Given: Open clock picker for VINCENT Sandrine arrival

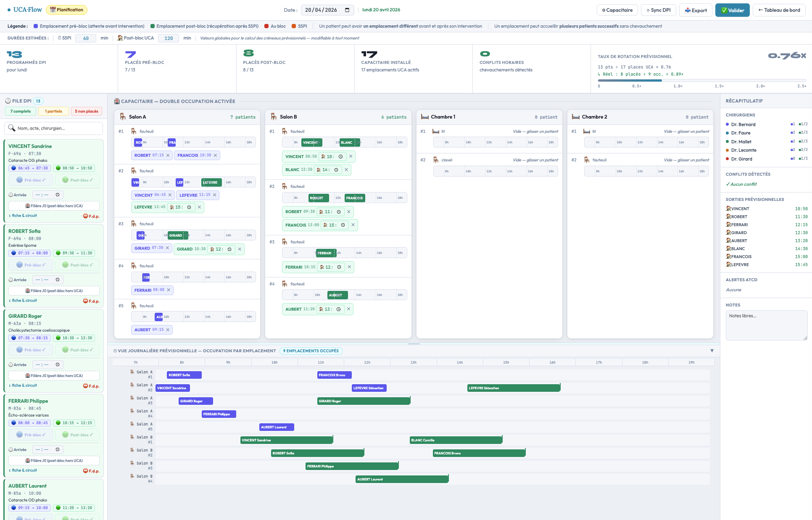Looking at the screenshot, I should [x=58, y=195].
